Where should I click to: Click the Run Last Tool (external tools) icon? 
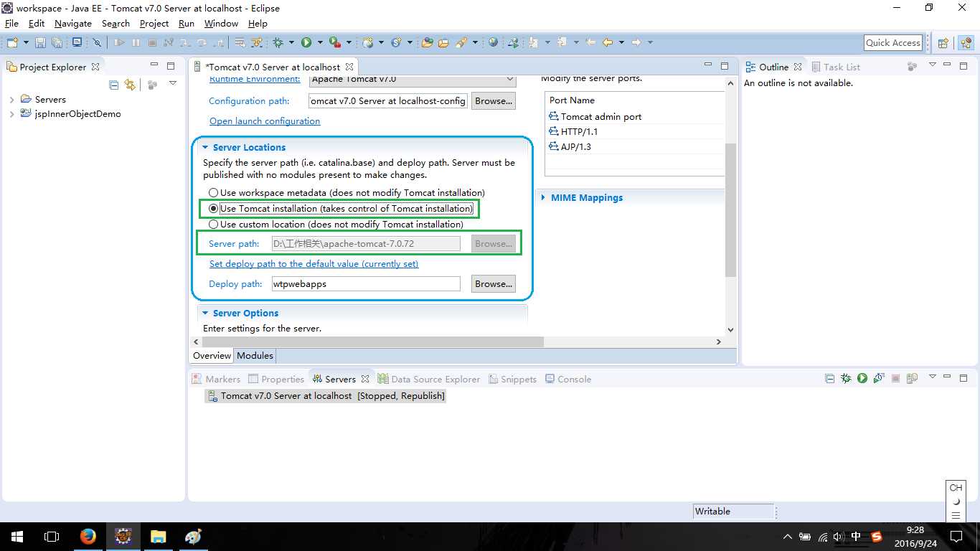(334, 43)
